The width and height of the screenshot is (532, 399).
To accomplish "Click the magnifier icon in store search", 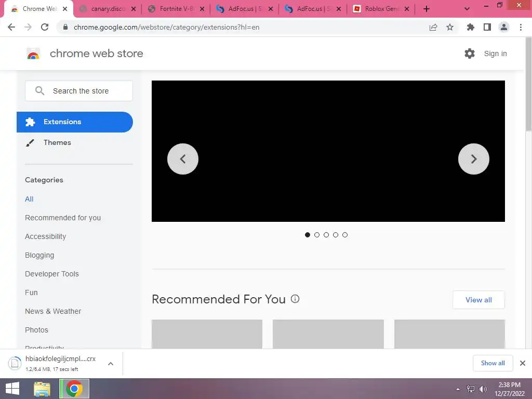I will [x=39, y=90].
